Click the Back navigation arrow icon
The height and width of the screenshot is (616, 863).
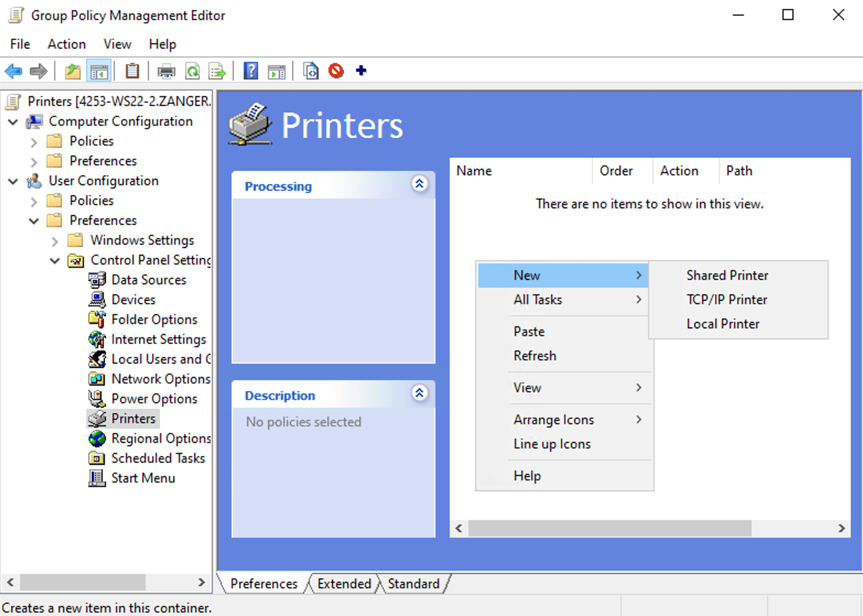(13, 71)
